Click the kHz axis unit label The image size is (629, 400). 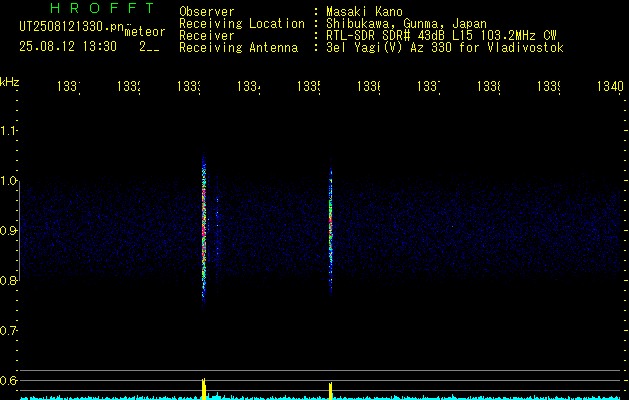(9, 82)
